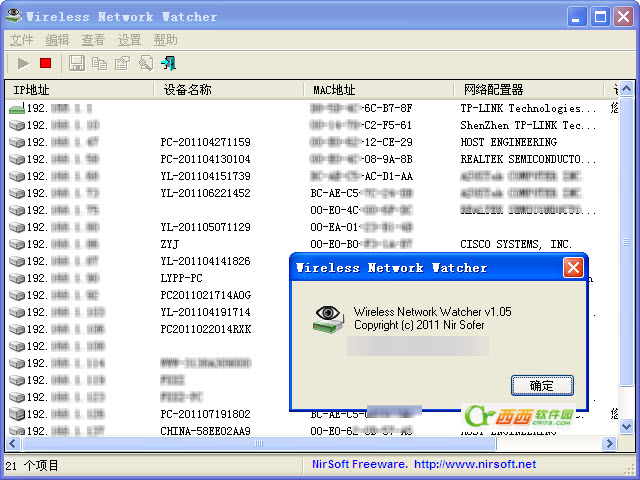Sort by the MAC地址 column header

point(379,90)
